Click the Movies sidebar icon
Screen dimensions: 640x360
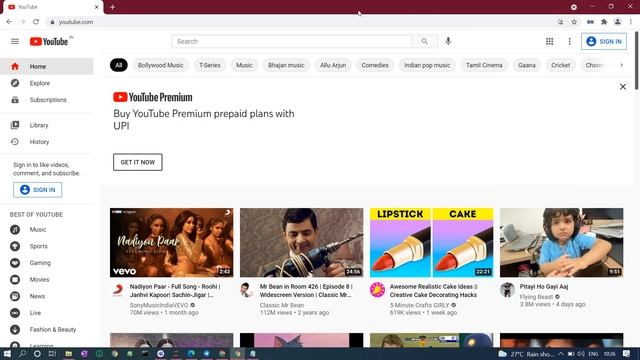coord(15,280)
